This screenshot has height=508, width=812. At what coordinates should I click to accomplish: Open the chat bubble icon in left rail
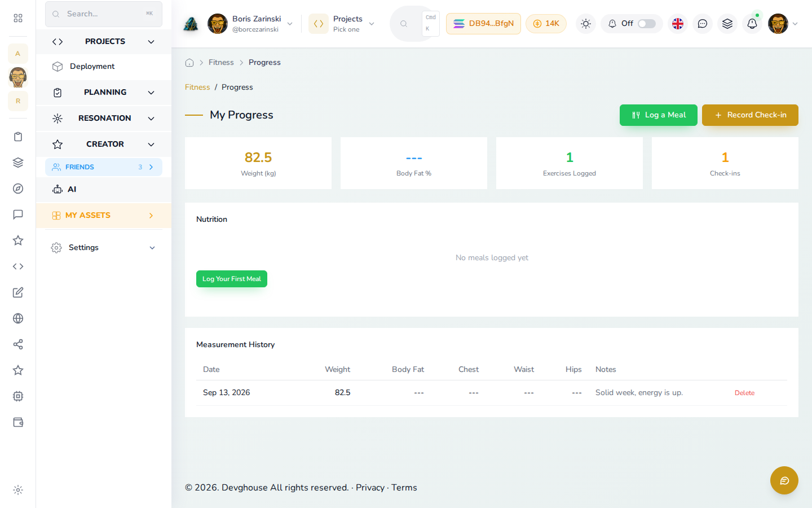pos(18,214)
